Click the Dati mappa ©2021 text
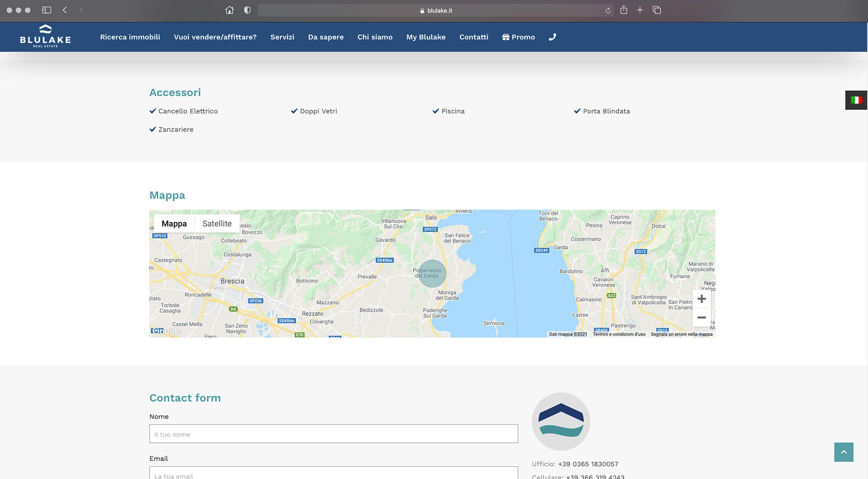 (568, 334)
